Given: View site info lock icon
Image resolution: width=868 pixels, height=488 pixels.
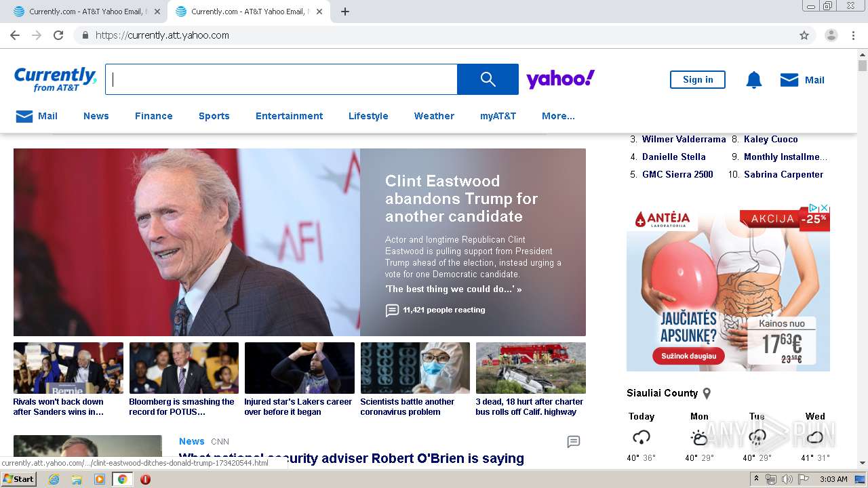Looking at the screenshot, I should pyautogui.click(x=85, y=35).
